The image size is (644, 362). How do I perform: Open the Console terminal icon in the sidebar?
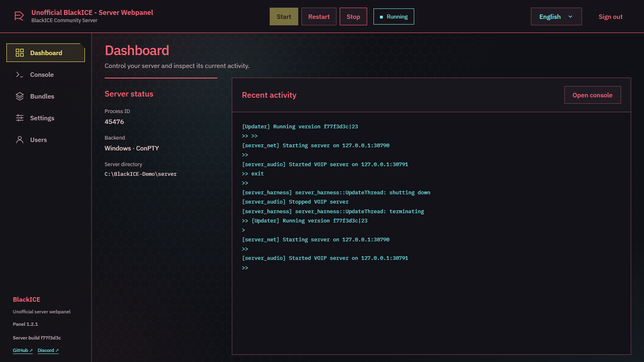[x=20, y=74]
